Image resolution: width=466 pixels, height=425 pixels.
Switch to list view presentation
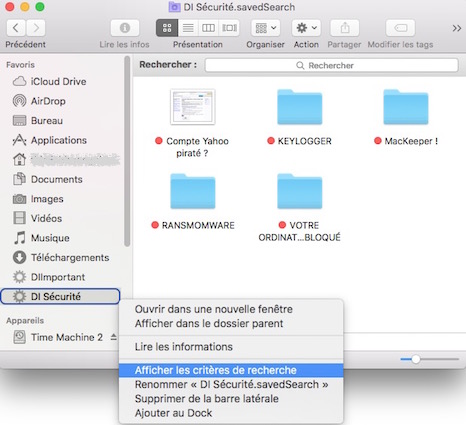click(188, 28)
